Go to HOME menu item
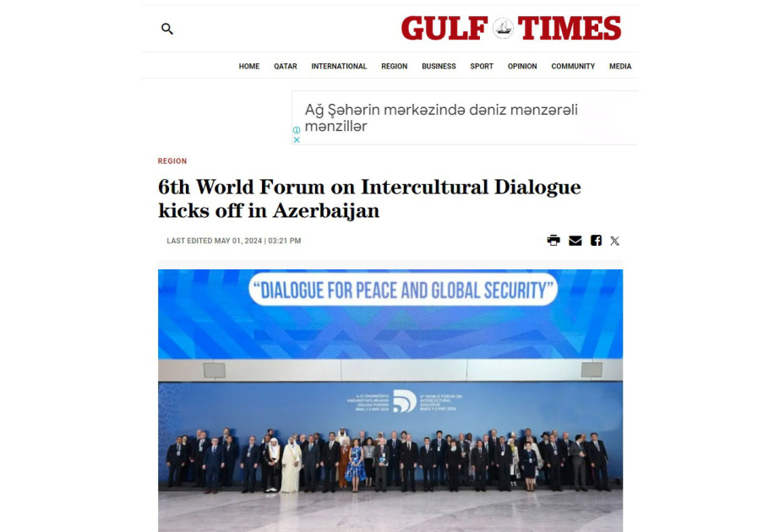Image resolution: width=780 pixels, height=532 pixels. (249, 66)
